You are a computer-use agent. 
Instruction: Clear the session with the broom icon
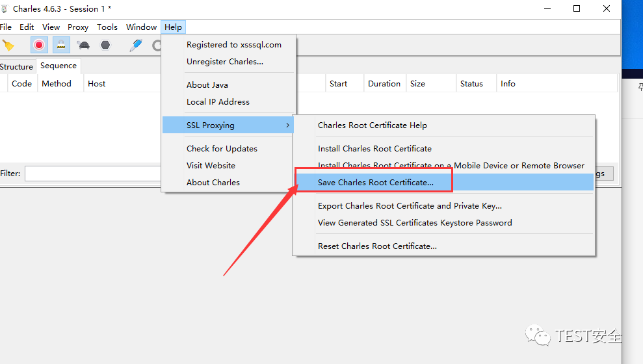click(8, 45)
